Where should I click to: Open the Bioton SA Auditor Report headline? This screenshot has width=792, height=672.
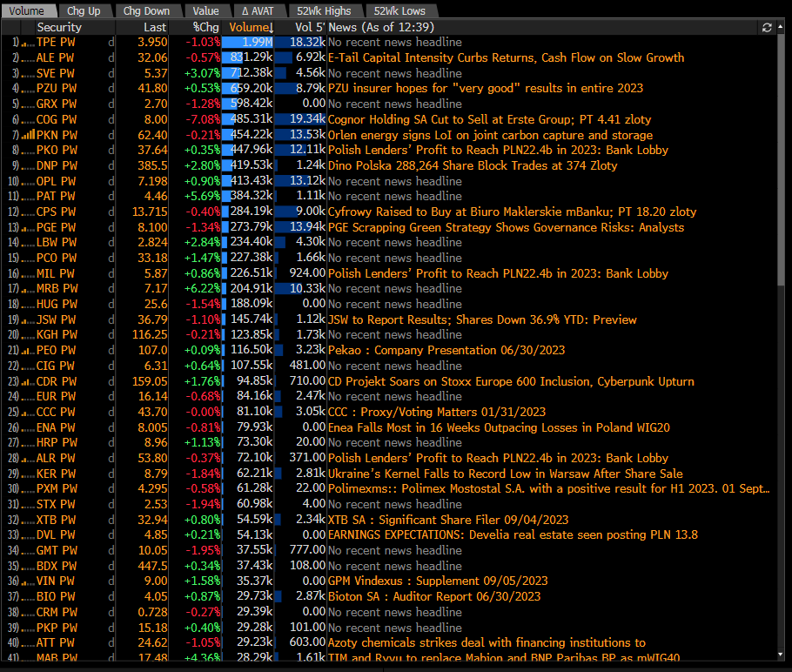click(434, 597)
